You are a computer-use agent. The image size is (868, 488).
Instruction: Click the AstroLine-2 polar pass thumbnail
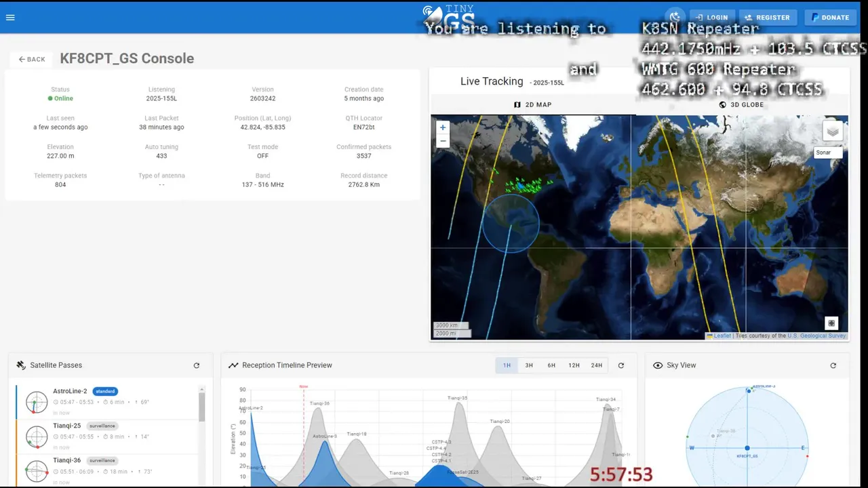[37, 402]
